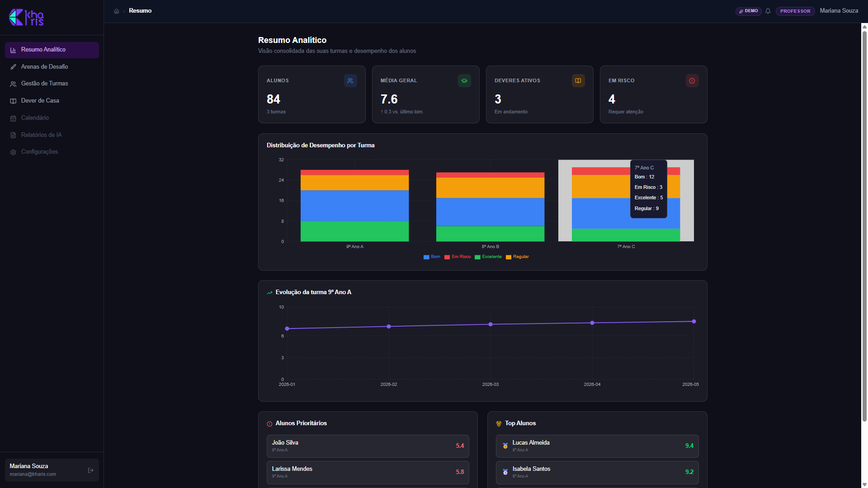Open Mariana Souza's profile in the header
This screenshot has width=868, height=488.
coord(839,11)
